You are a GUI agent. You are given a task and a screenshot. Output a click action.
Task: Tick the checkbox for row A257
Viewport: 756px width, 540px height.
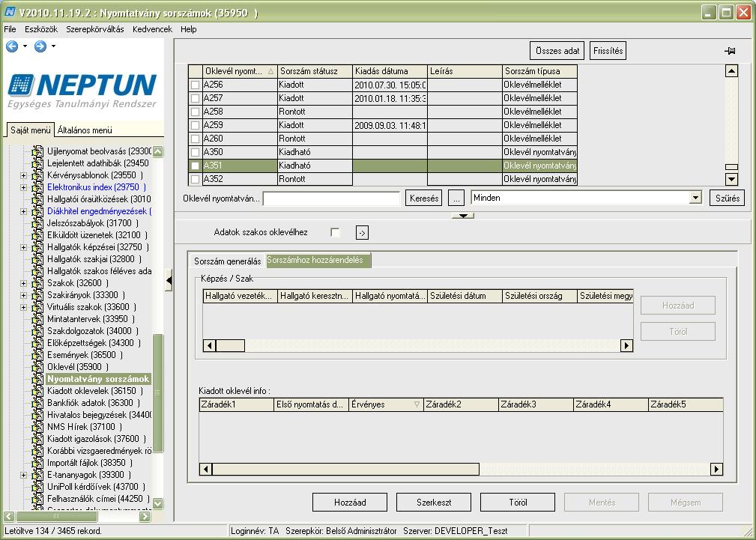[x=195, y=98]
